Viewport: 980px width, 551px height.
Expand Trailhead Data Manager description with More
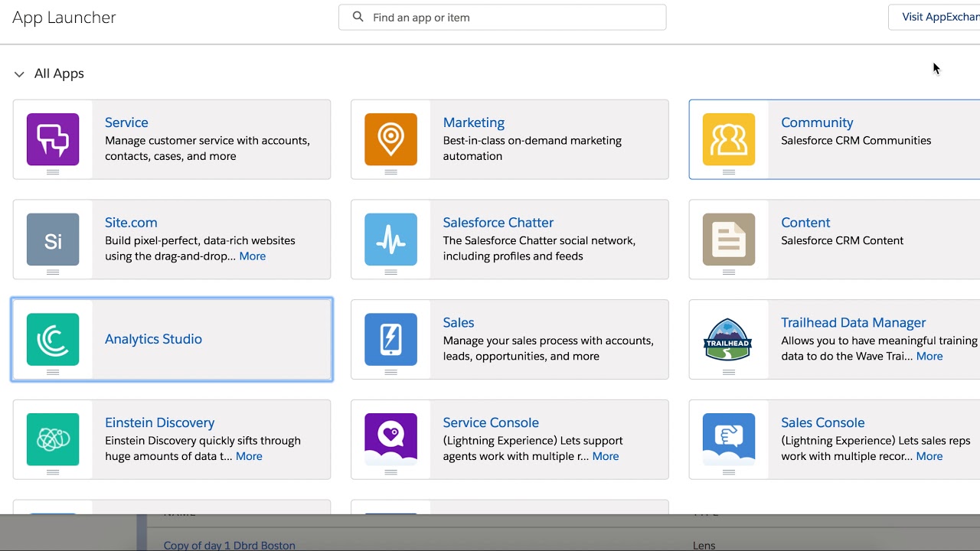pos(929,356)
